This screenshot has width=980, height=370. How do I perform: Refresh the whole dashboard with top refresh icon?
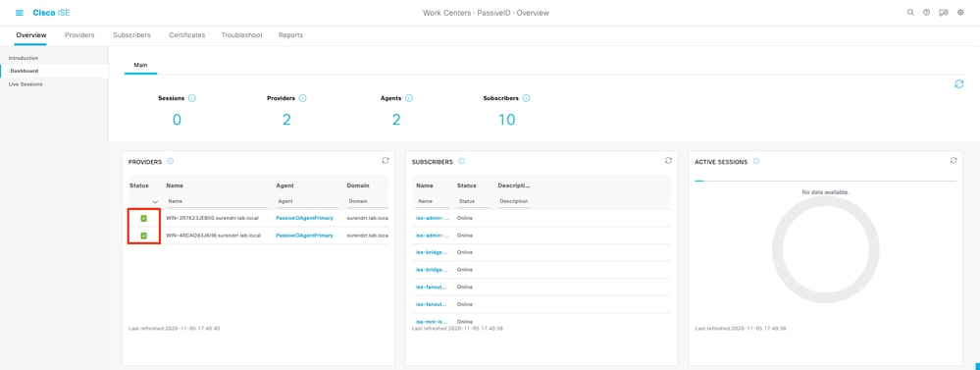pos(958,83)
